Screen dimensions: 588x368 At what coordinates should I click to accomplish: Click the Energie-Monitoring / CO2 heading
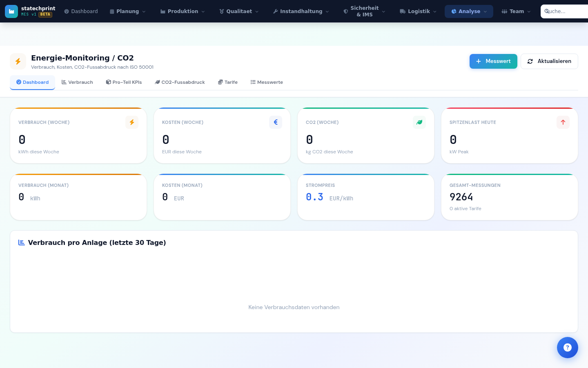click(x=82, y=58)
